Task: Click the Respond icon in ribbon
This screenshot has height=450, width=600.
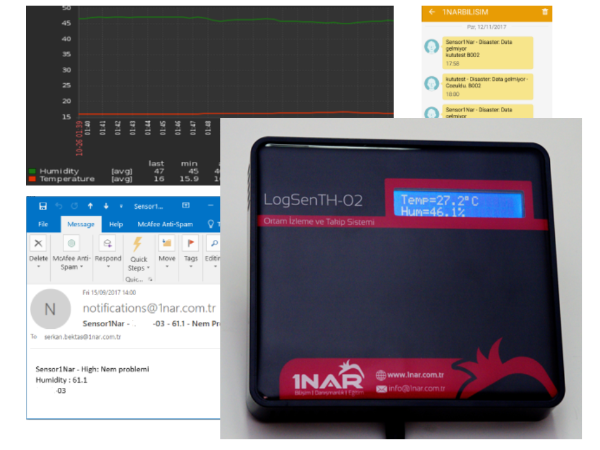Action: [108, 243]
